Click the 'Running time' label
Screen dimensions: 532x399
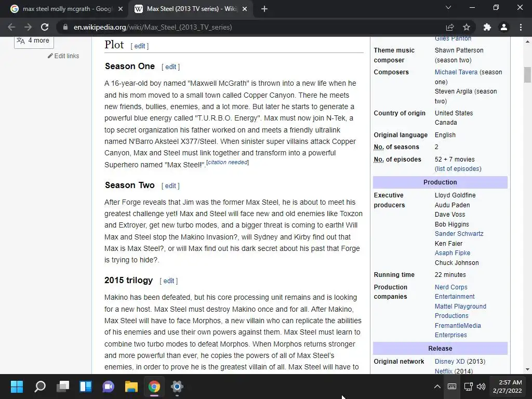click(x=394, y=275)
